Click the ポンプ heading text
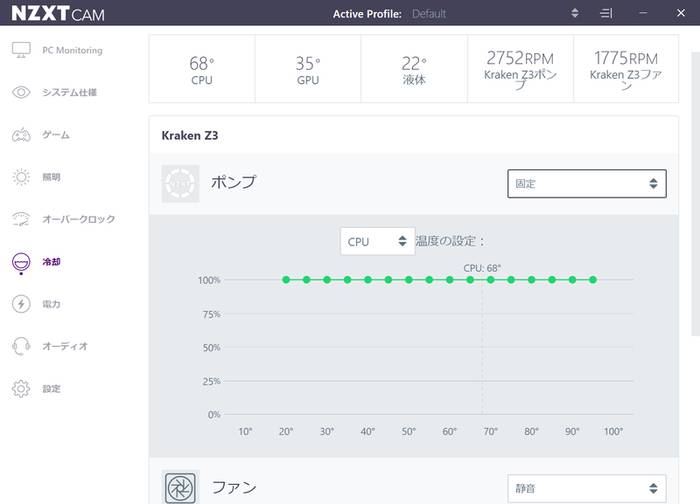The width and height of the screenshot is (700, 504). pyautogui.click(x=233, y=182)
